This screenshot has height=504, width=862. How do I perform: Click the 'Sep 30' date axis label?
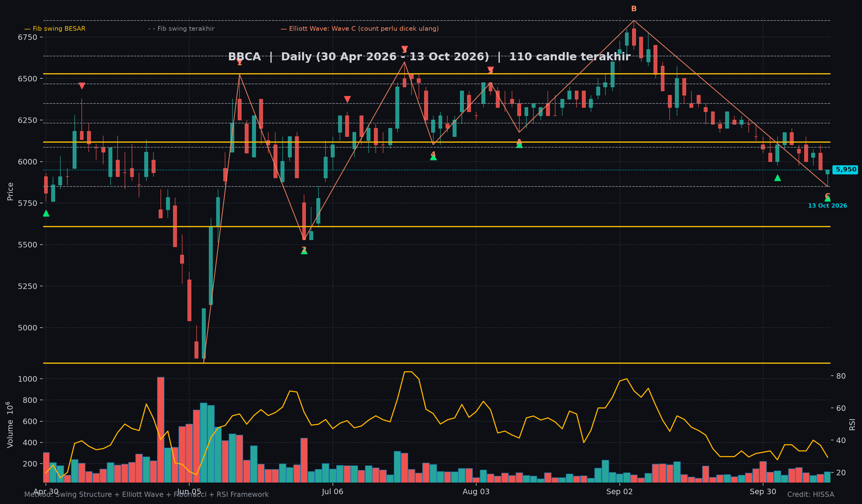point(763,492)
